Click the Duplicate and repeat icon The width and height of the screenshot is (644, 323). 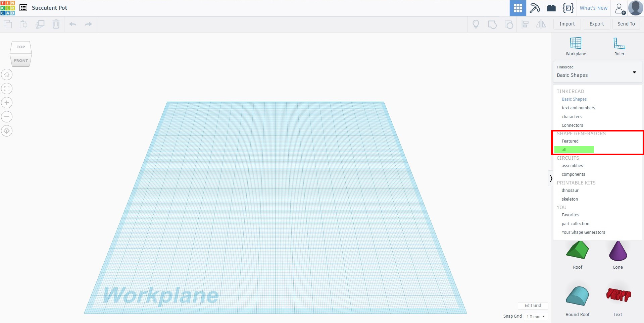40,24
